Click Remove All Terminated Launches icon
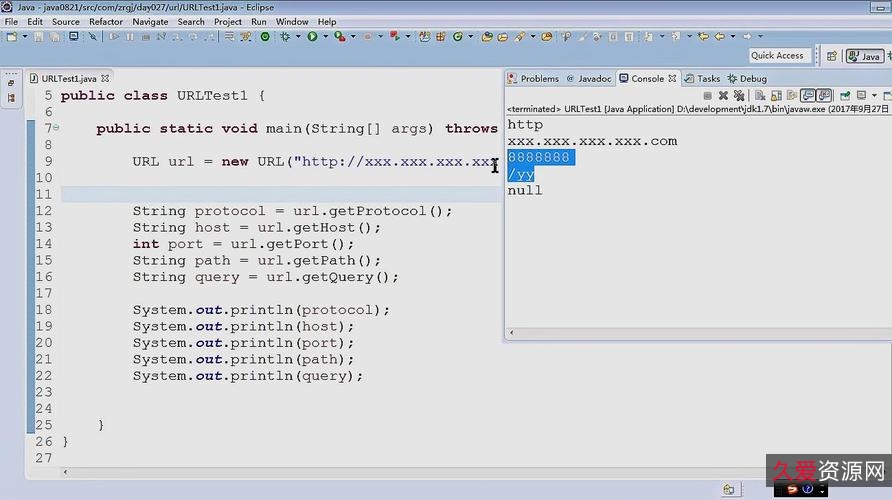892x500 pixels. [739, 96]
